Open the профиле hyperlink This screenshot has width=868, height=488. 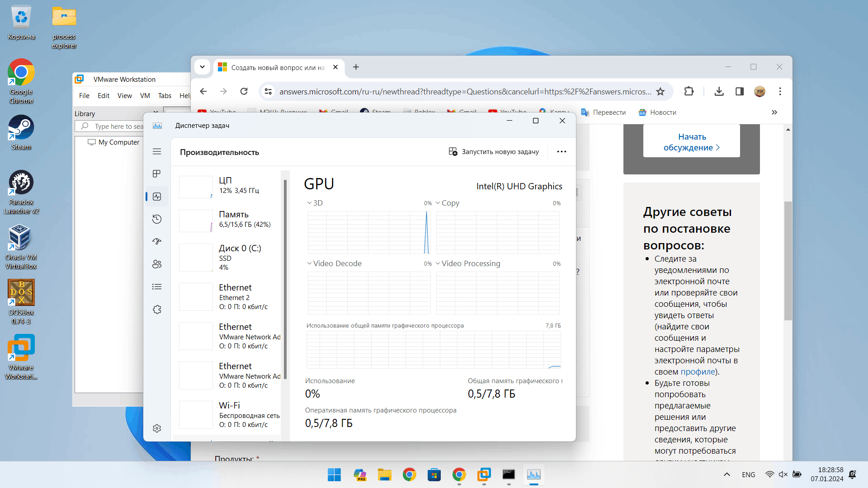point(698,372)
